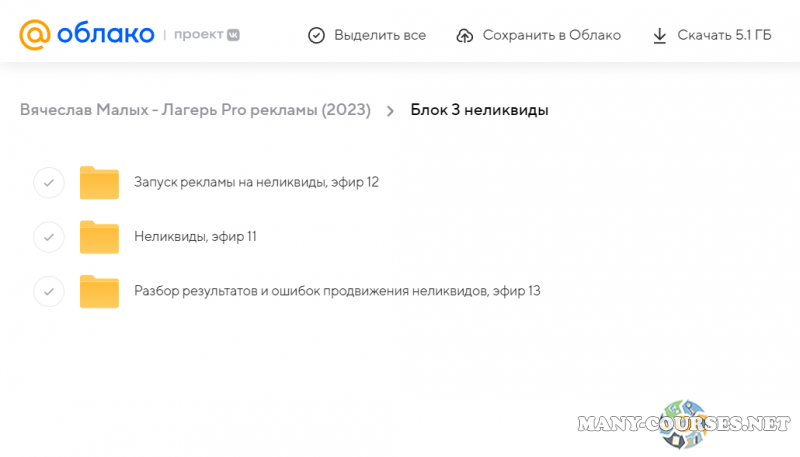Open folder icon for Разбор результатов, эфир 13
The image size is (800, 457).
coord(99,291)
